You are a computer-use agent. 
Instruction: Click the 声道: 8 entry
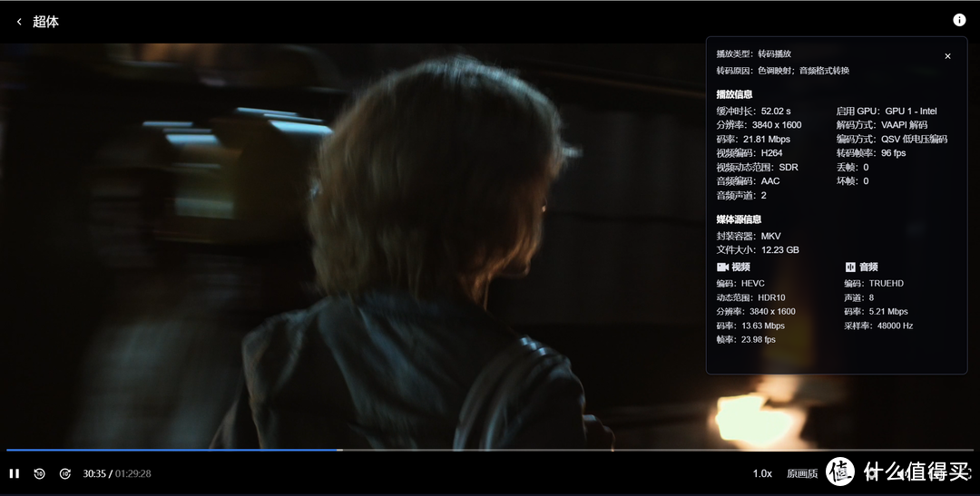(858, 298)
